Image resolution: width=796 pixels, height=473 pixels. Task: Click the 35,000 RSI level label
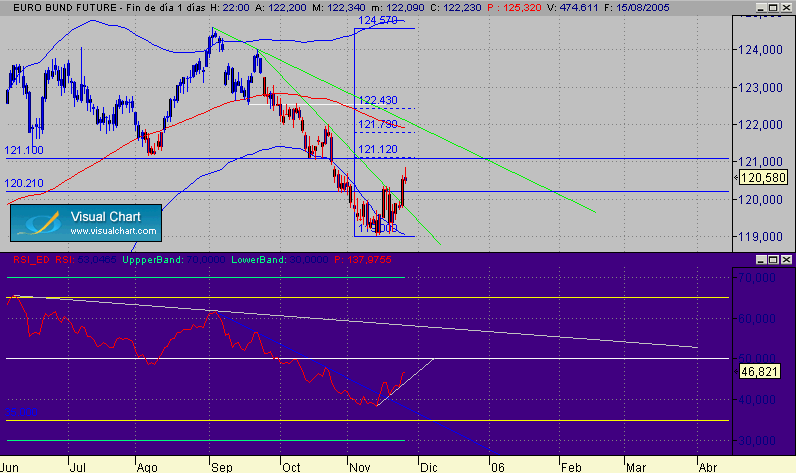tap(21, 412)
